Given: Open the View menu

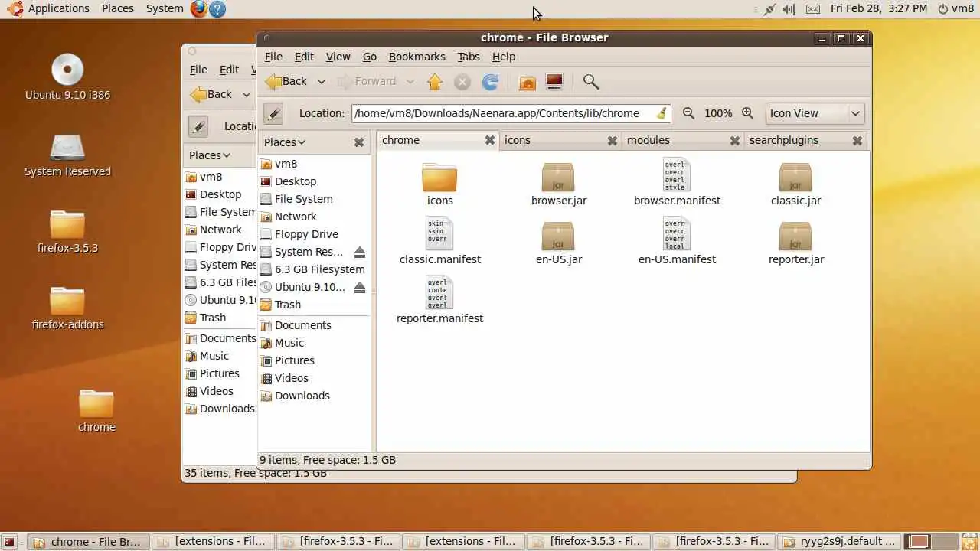Looking at the screenshot, I should point(338,57).
